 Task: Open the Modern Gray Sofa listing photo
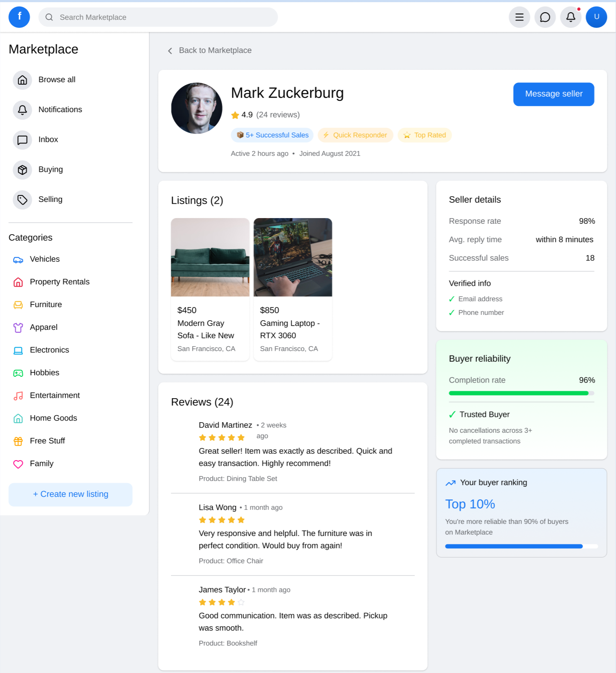(x=210, y=257)
